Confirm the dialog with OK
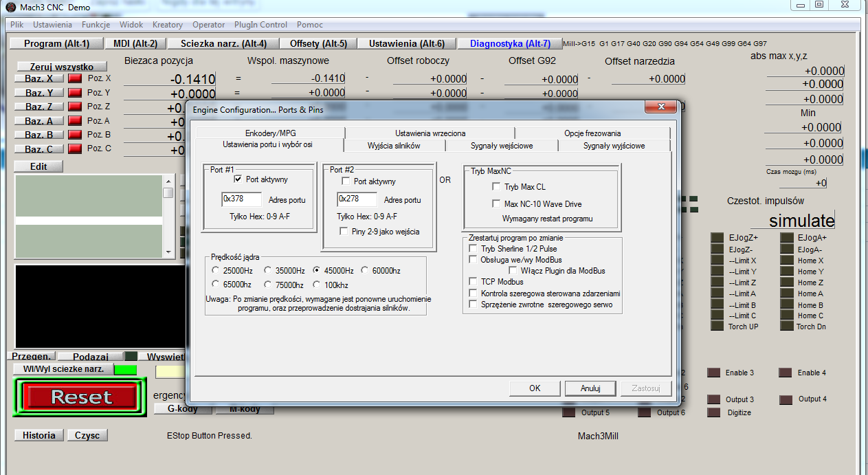 (x=535, y=388)
